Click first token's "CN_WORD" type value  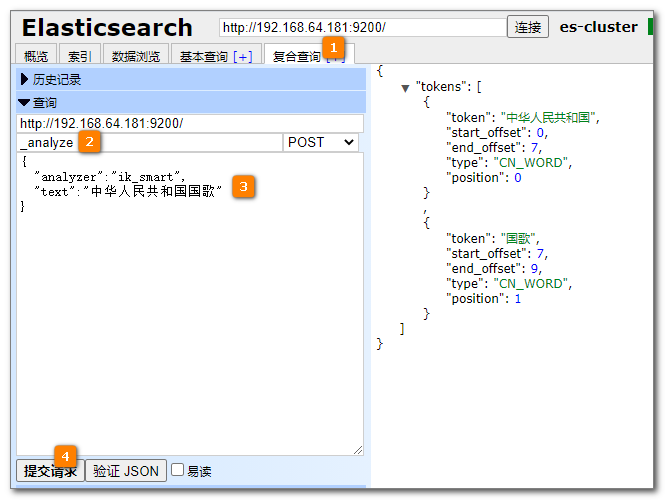[x=531, y=163]
